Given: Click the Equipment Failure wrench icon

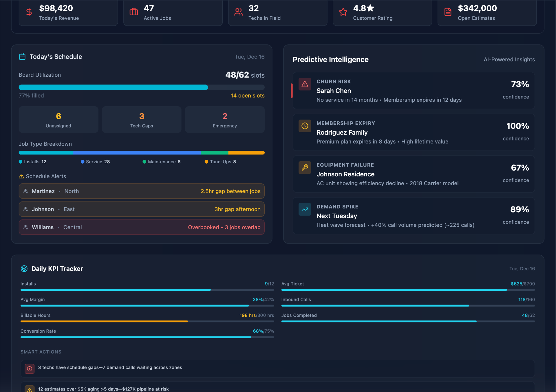Looking at the screenshot, I should click(x=305, y=168).
